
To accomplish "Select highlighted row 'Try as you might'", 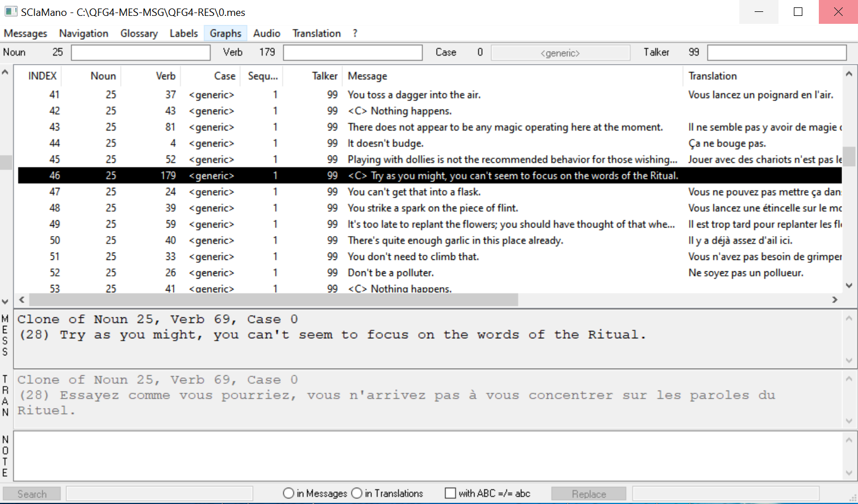I will (430, 175).
